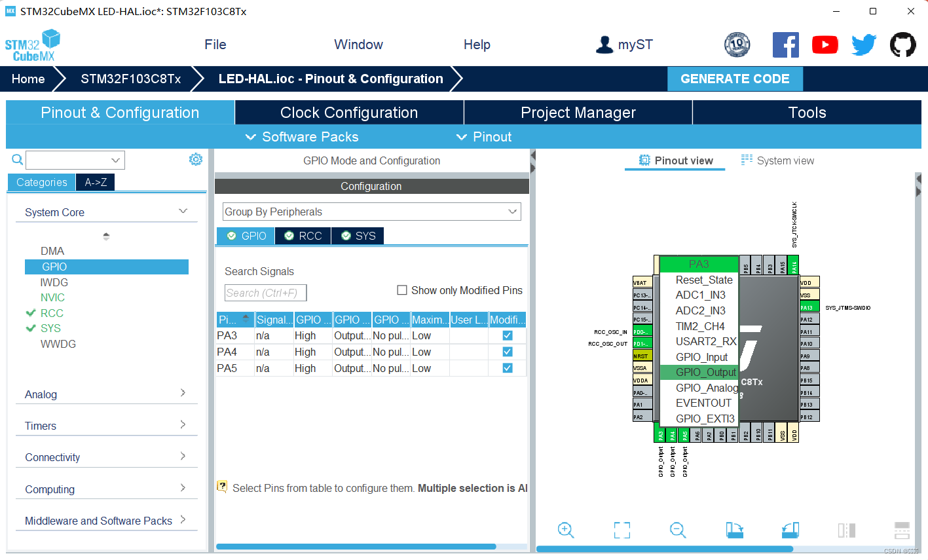Click the pin PA13 on the chip
This screenshot has height=560, width=928.
[x=809, y=307]
